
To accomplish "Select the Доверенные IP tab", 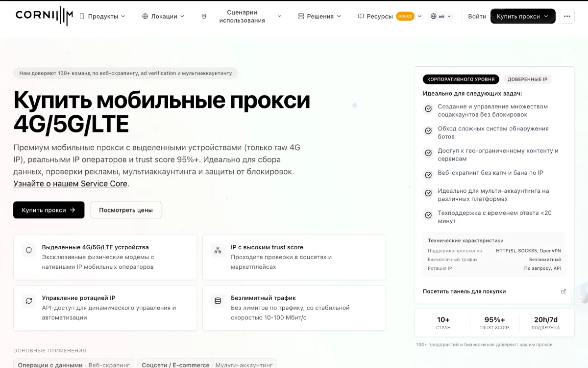I will (527, 79).
